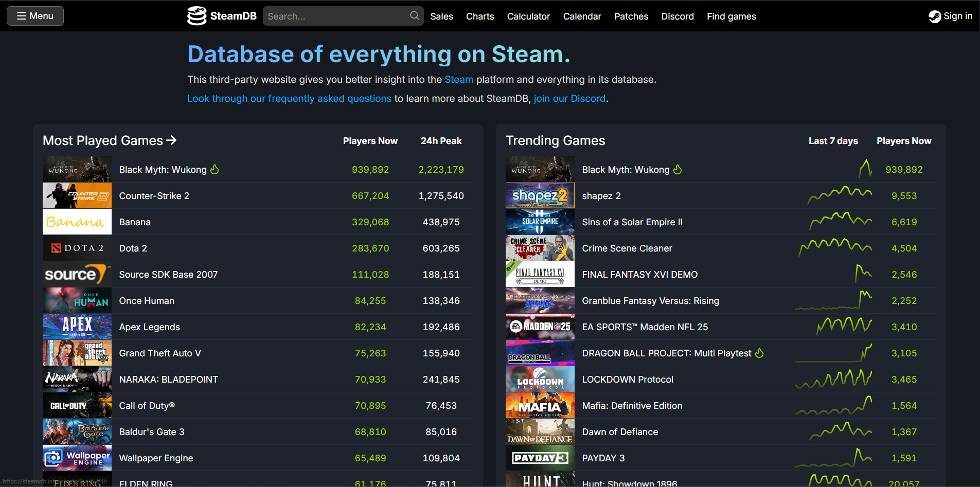The height and width of the screenshot is (487, 980).
Task: Open Wallpaper Engine thumbnail
Action: 77,458
